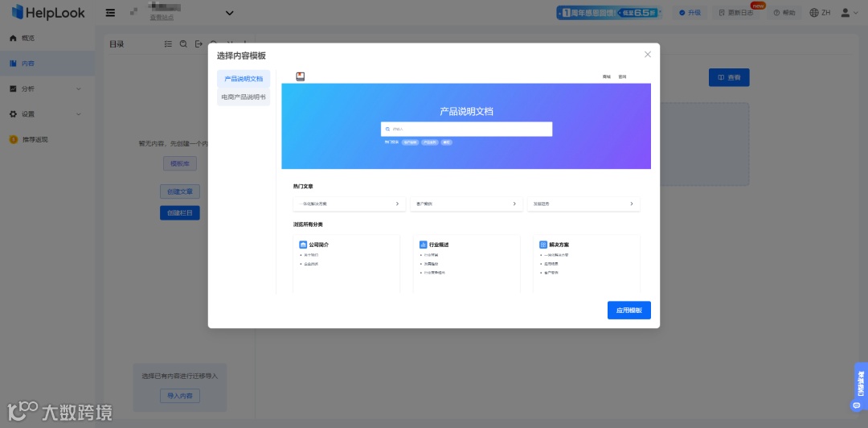Click the list icon beside 目录
This screenshot has height=428, width=868.
click(168, 44)
